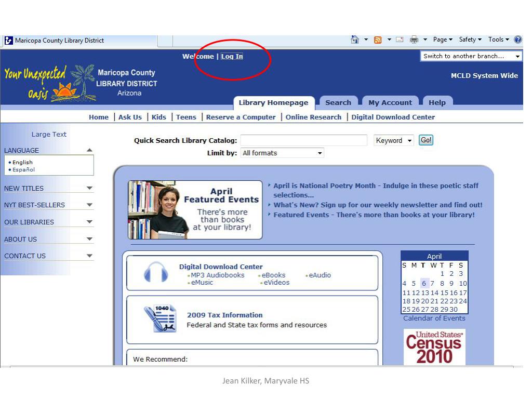
Task: Open the All formats limit dropdown
Action: click(282, 153)
